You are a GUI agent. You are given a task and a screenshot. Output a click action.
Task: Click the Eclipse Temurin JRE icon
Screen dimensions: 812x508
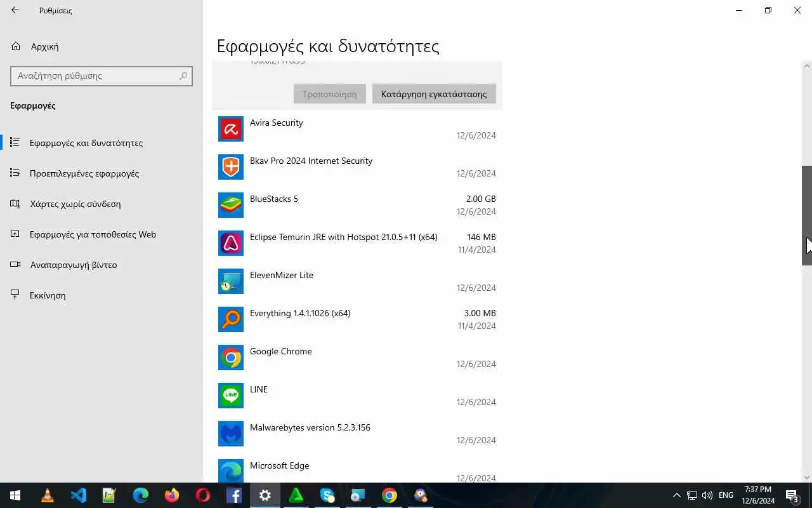[231, 243]
